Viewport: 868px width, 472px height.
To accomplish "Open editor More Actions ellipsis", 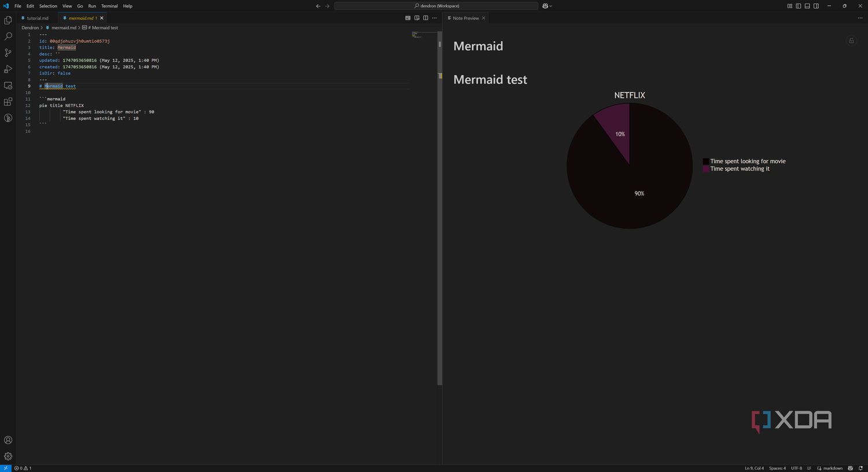I will [x=435, y=18].
